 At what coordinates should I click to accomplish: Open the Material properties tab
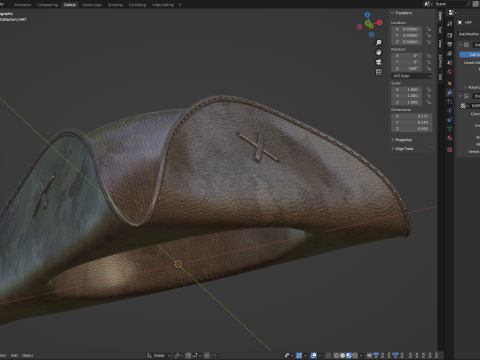tap(450, 138)
